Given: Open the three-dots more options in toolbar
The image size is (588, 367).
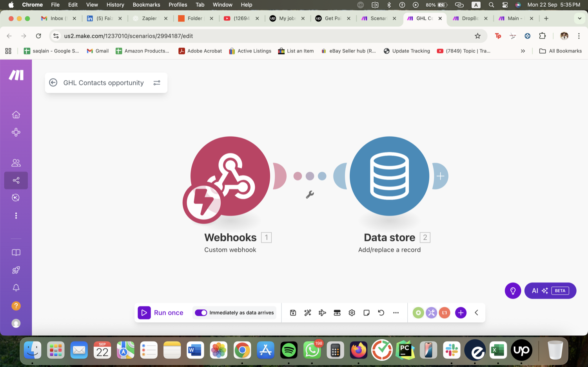Looking at the screenshot, I should pos(396,313).
